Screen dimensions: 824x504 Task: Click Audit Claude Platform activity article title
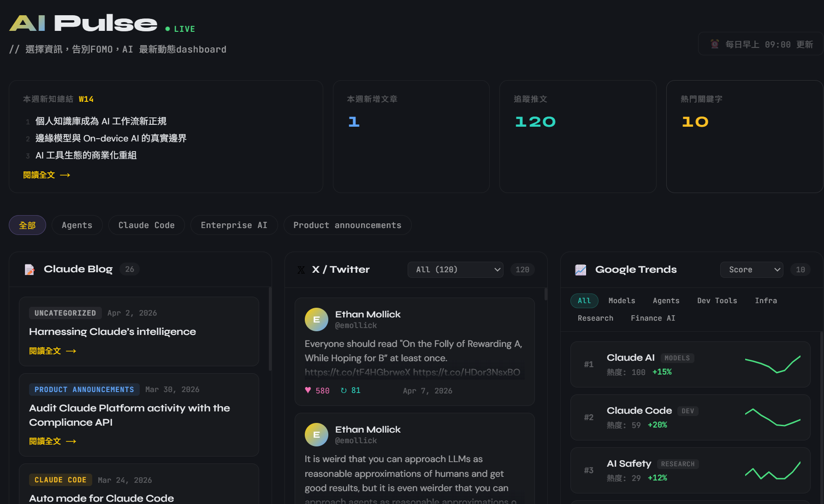(x=130, y=415)
